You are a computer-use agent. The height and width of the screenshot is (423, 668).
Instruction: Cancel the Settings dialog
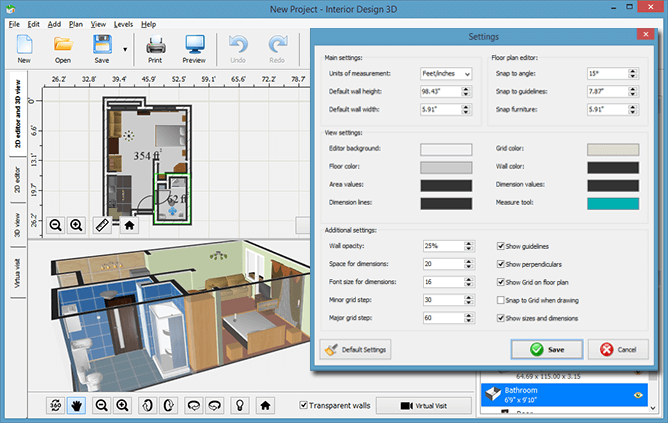tap(619, 349)
